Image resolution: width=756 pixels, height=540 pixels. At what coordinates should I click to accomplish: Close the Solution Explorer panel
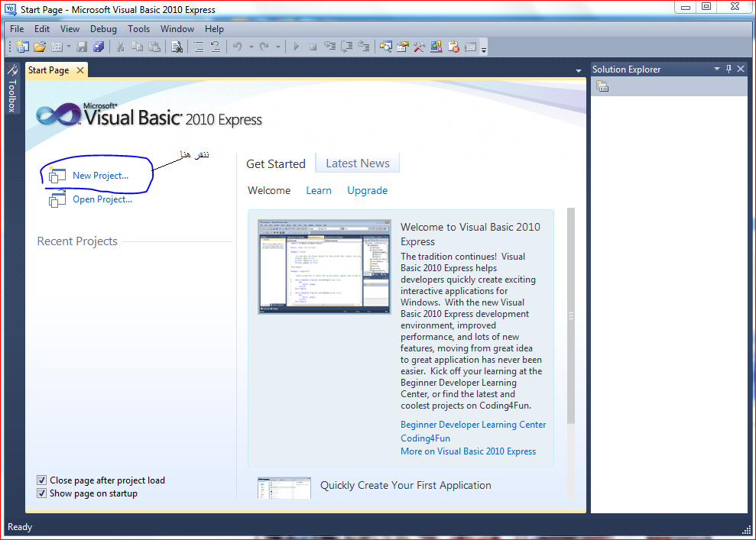point(741,69)
